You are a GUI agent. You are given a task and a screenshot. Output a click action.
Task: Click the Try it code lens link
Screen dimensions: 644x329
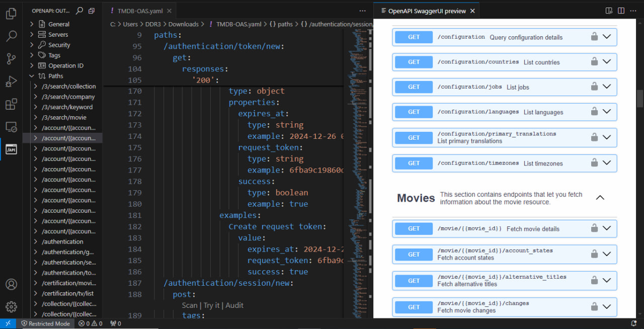(211, 305)
